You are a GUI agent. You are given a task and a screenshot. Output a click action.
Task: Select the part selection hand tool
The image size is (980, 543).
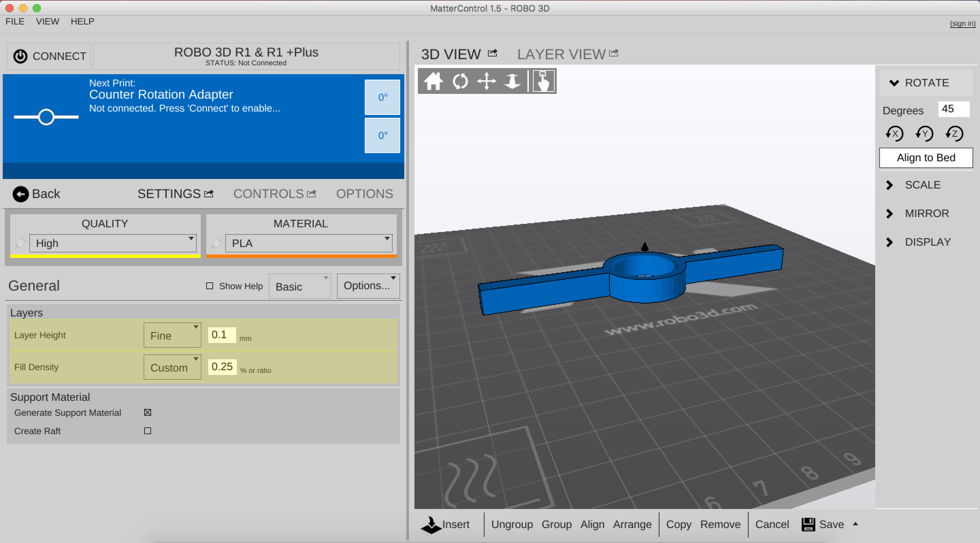543,81
